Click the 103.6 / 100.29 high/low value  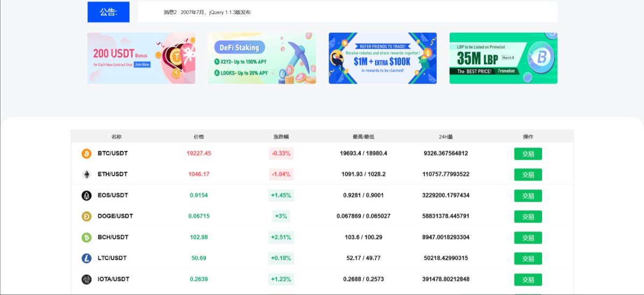coord(363,237)
